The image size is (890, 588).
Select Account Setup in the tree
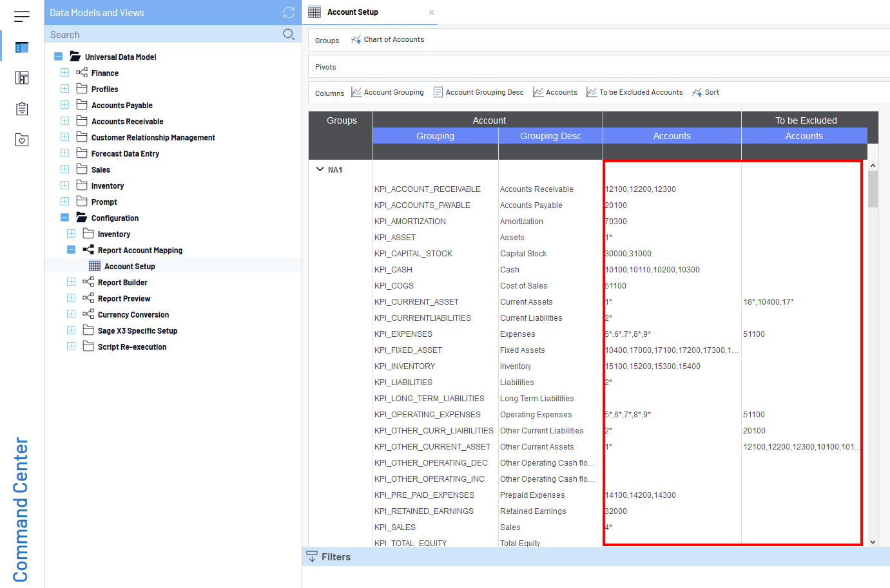click(130, 266)
